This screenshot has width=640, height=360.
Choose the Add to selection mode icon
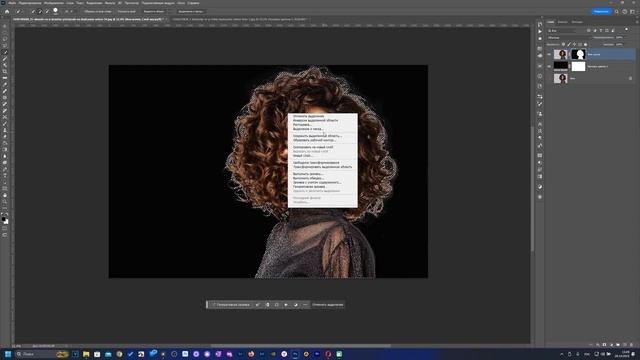point(40,11)
